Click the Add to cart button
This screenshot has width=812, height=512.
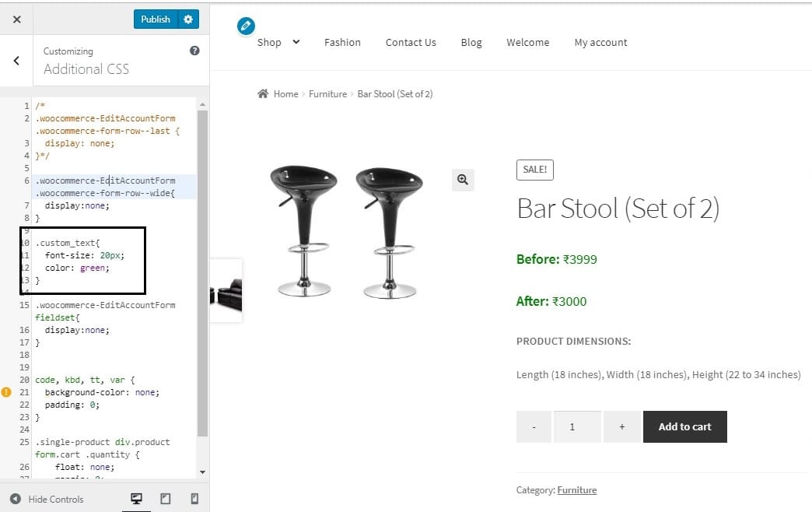click(684, 426)
